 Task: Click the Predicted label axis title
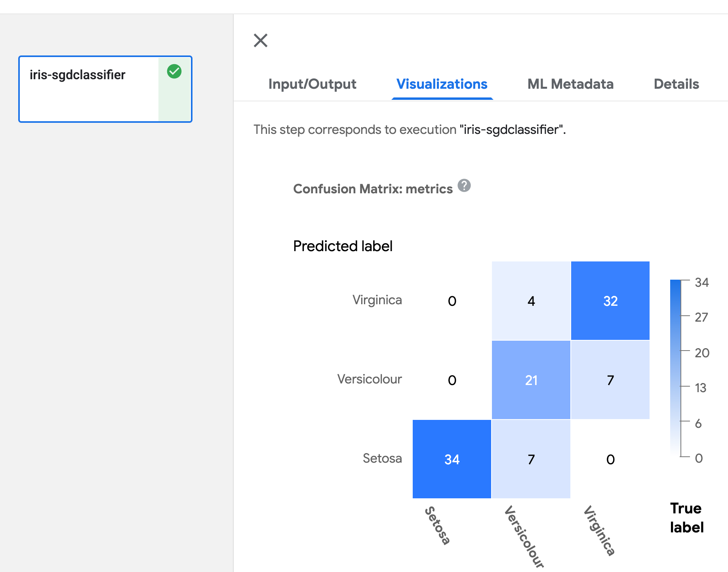pos(342,246)
